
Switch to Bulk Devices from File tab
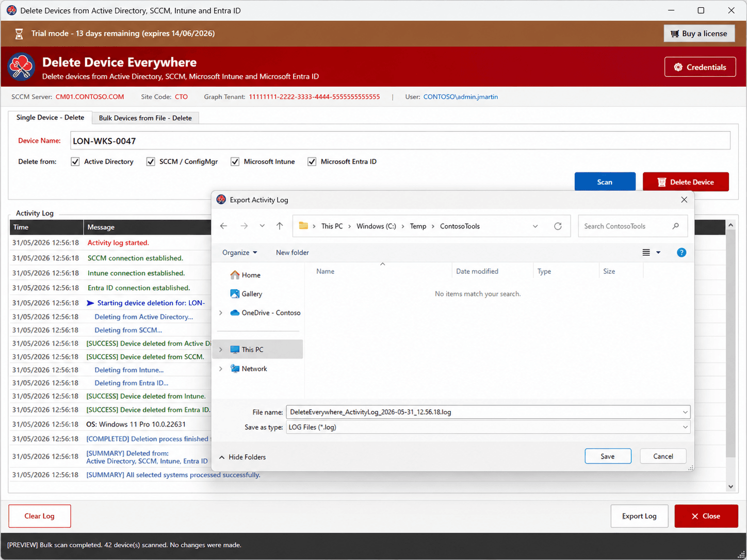[x=145, y=118]
